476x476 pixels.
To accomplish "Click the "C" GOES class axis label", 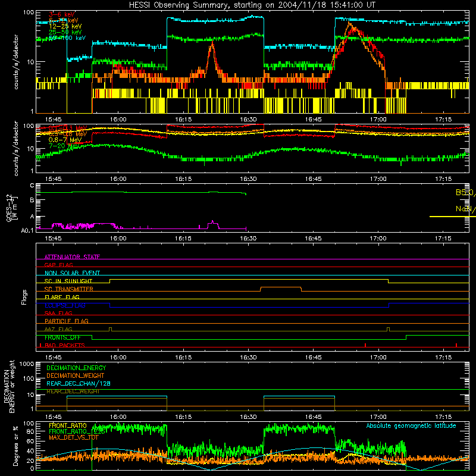I will 32,186.
